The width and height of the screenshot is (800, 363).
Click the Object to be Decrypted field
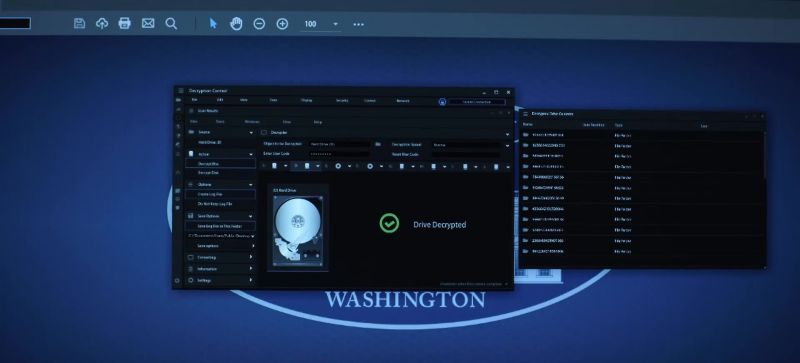click(x=339, y=144)
